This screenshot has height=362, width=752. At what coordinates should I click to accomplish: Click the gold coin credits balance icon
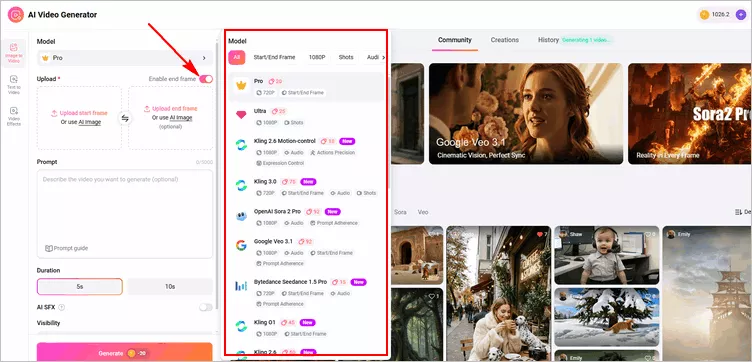click(x=704, y=15)
